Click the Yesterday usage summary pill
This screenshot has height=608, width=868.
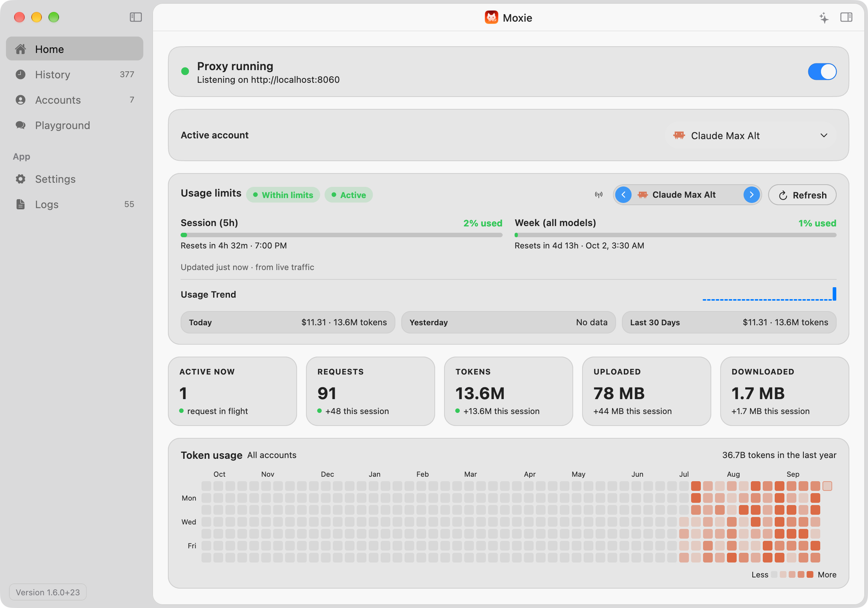(508, 322)
